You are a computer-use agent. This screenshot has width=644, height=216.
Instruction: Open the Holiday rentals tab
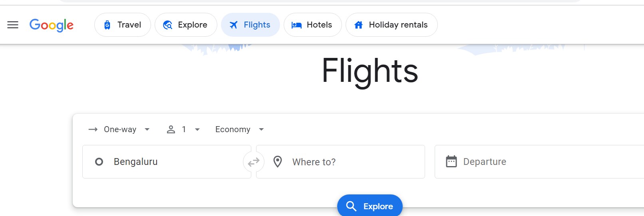(392, 25)
